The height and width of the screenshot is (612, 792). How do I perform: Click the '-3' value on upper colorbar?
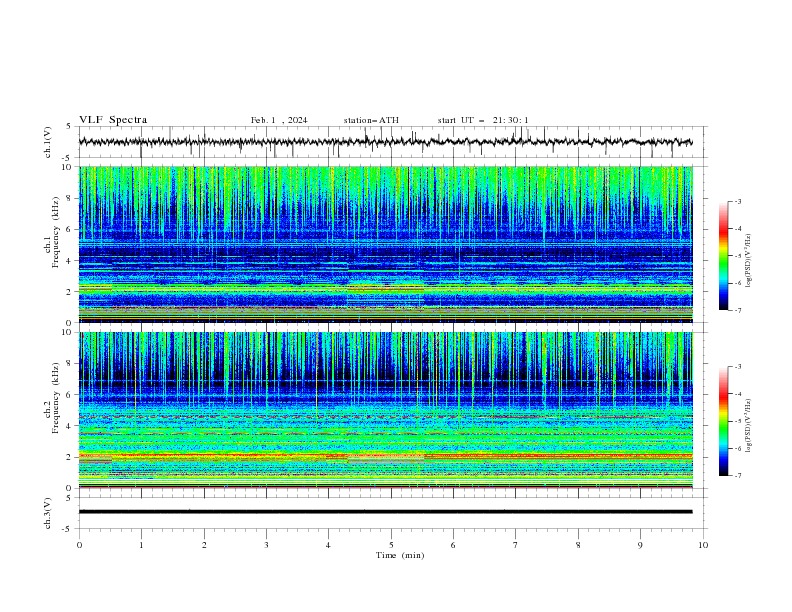tap(737, 201)
